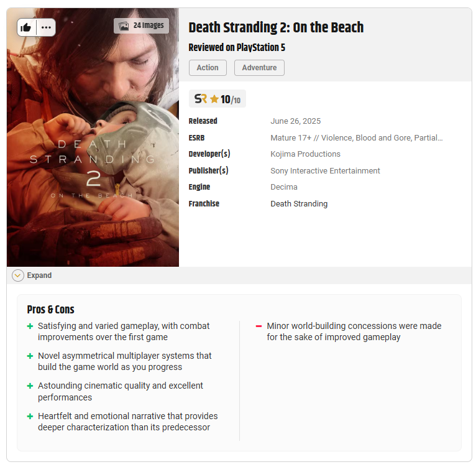The width and height of the screenshot is (476, 467).
Task: Click the image gallery icon
Action: point(124,26)
